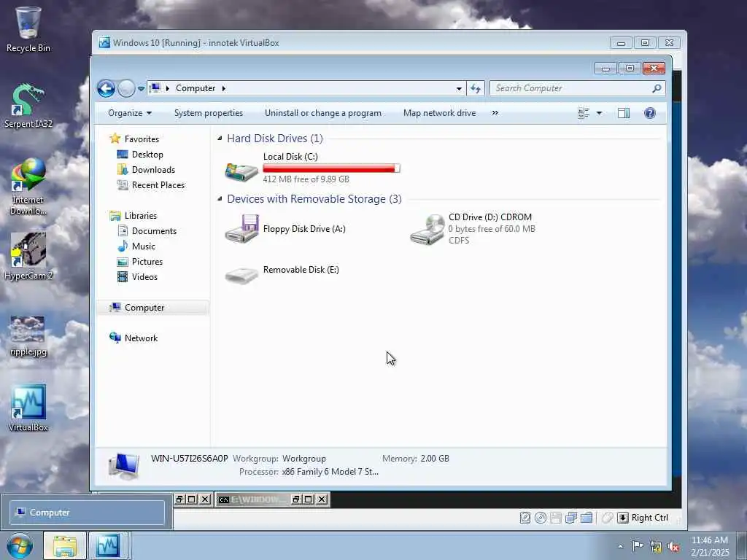Click muted volume tray icon
This screenshot has height=560, width=747.
[673, 547]
